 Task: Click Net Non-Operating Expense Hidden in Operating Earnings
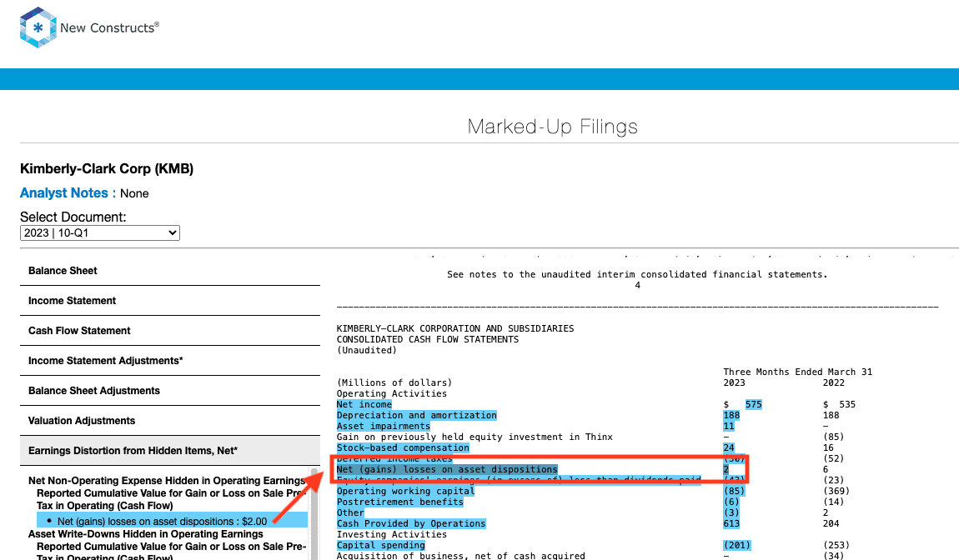click(166, 481)
